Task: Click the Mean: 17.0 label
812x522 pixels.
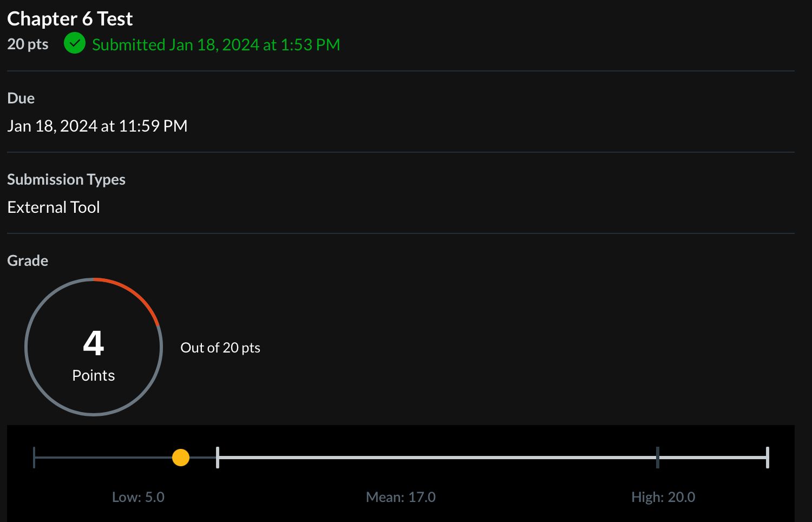Action: (401, 497)
